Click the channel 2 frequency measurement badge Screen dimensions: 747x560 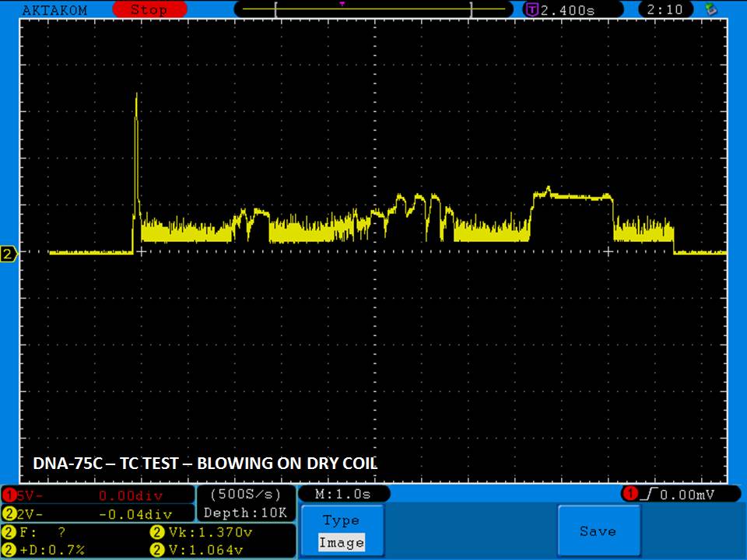(x=9, y=533)
